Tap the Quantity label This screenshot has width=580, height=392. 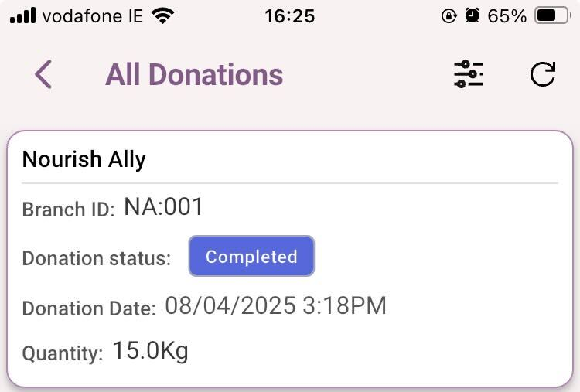[63, 353]
